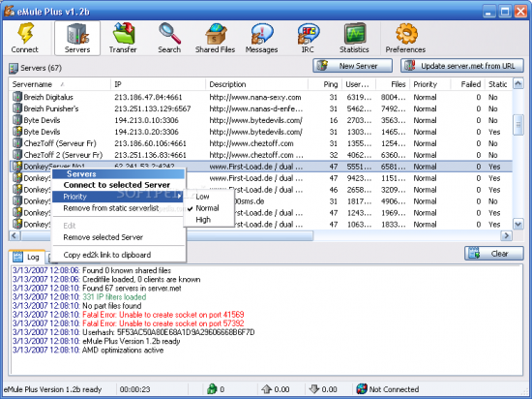The image size is (532, 399).
Task: Switch to the Log tab
Action: point(27,257)
